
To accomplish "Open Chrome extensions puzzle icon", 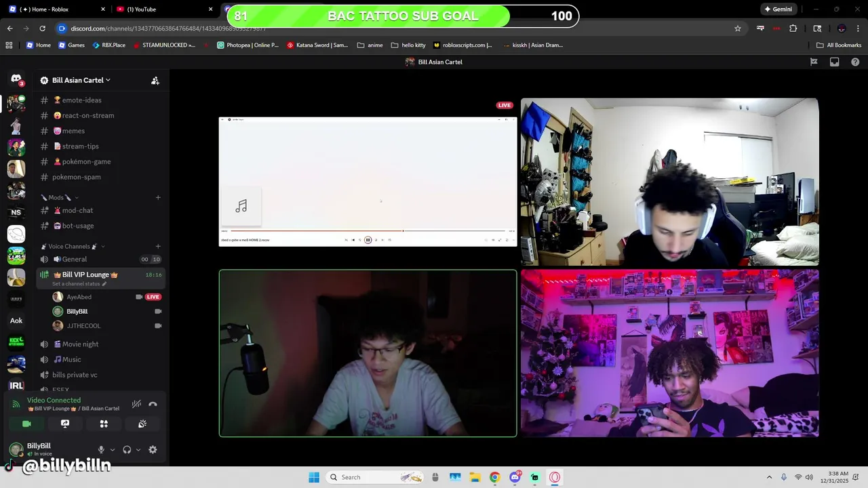I will tap(793, 28).
